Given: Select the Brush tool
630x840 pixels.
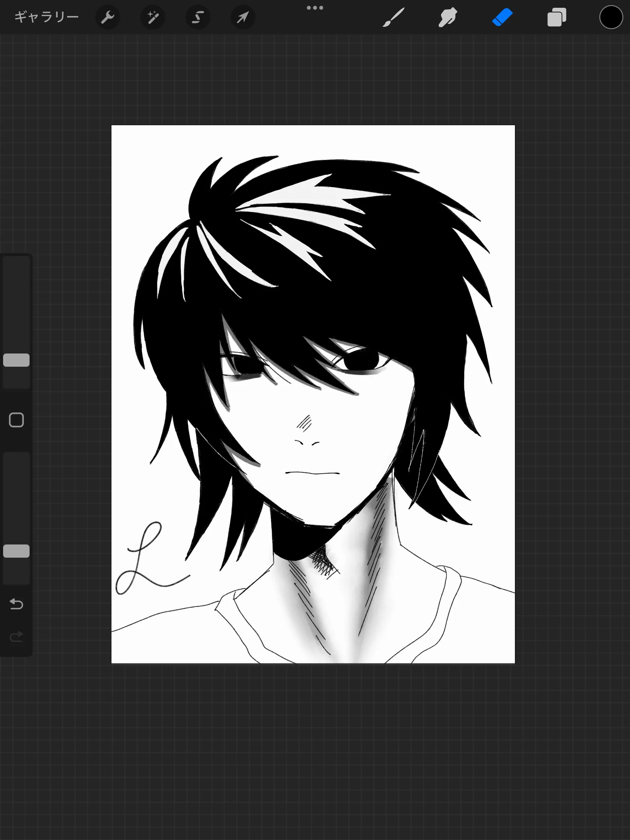Looking at the screenshot, I should pos(394,17).
